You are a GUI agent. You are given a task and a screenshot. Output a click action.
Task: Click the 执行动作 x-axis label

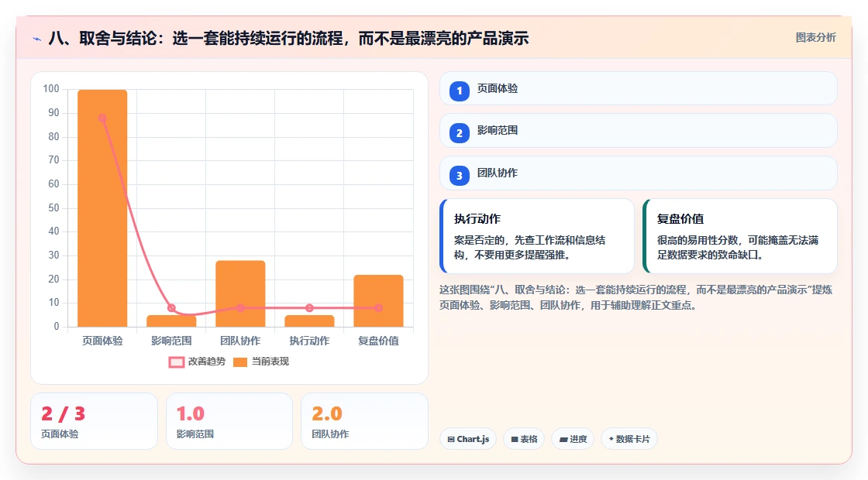[x=309, y=341]
